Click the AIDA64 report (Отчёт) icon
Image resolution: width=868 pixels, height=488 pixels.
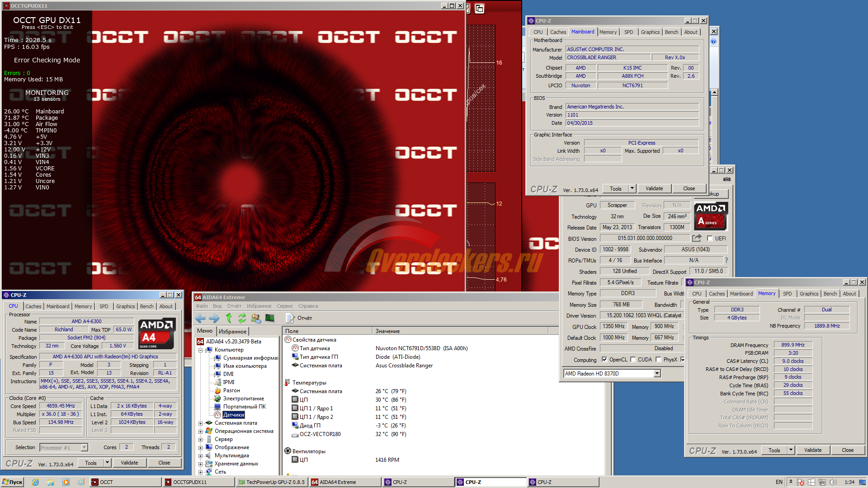(x=290, y=318)
